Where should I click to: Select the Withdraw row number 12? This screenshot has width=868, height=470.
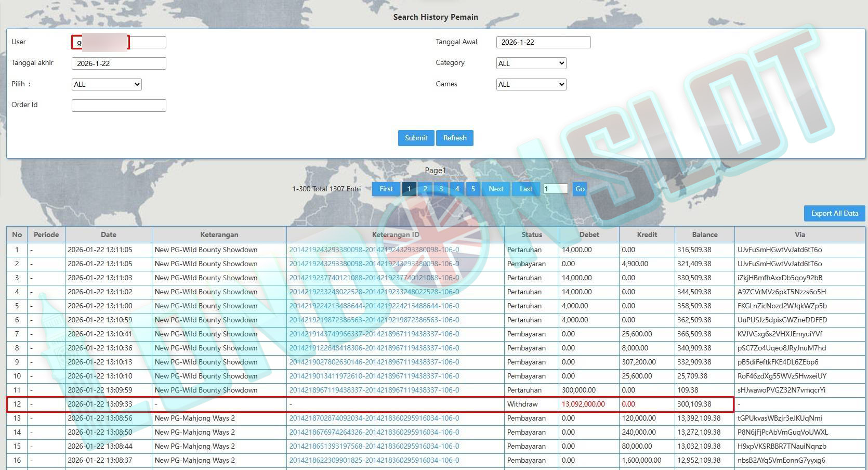click(x=17, y=404)
